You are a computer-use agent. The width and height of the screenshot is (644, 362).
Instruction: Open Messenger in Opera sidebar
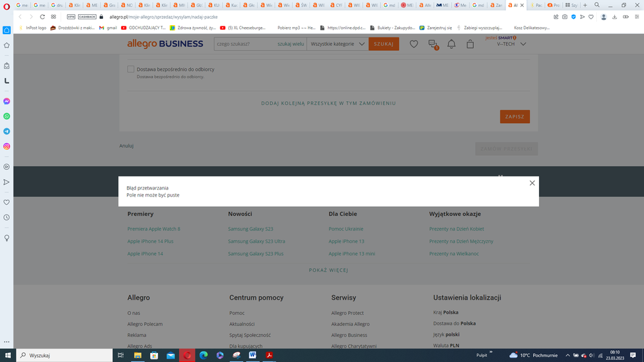[x=6, y=101]
